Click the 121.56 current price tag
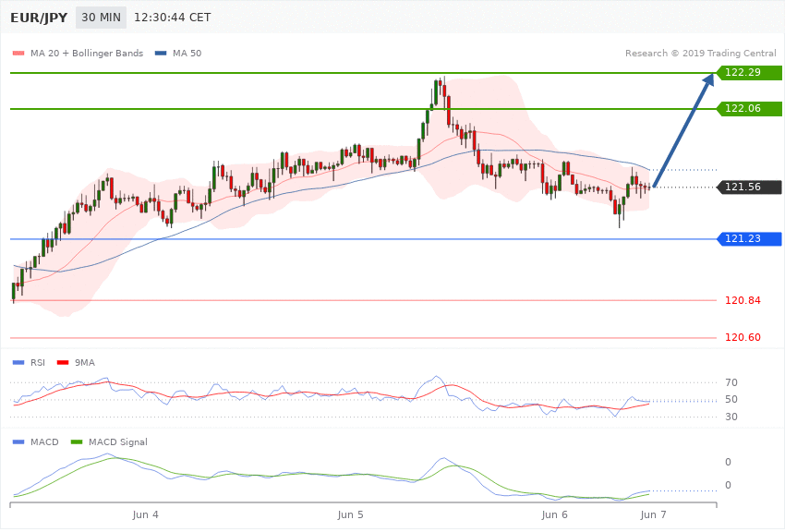Viewport: 785px width, 532px height. pos(749,187)
